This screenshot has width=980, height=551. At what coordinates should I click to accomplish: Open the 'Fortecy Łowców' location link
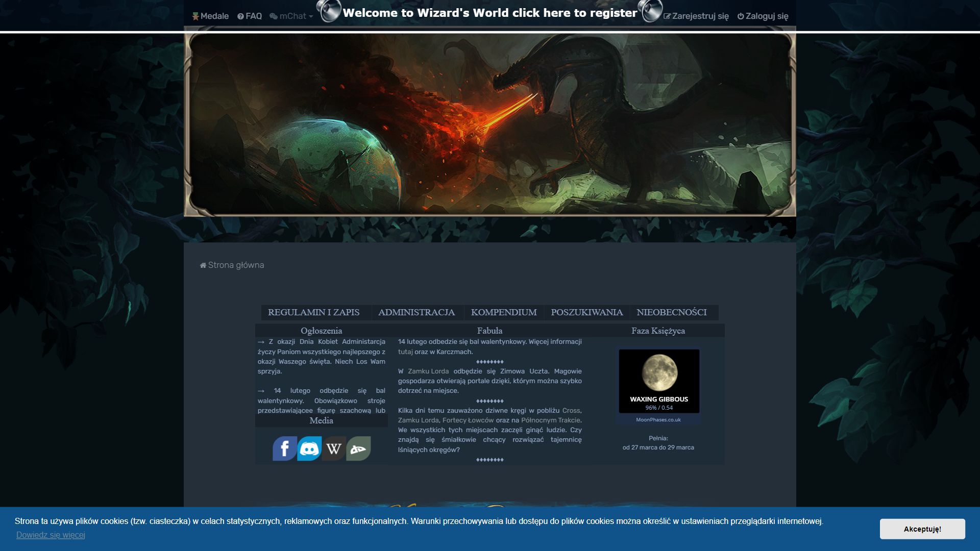(468, 420)
